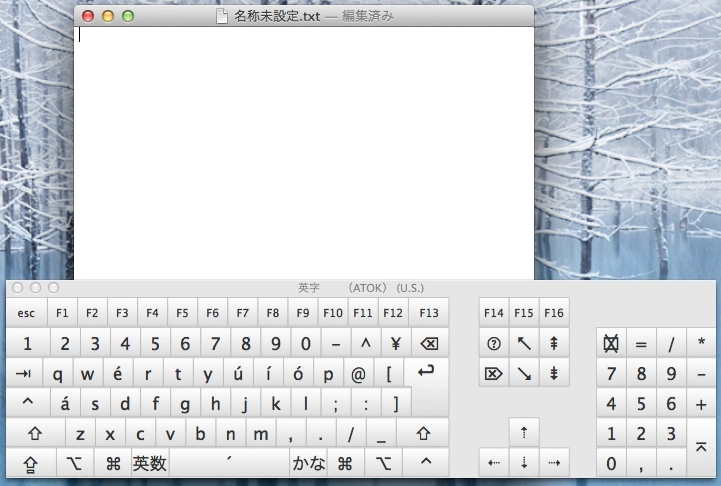
Task: Click the í key
Action: click(x=268, y=374)
